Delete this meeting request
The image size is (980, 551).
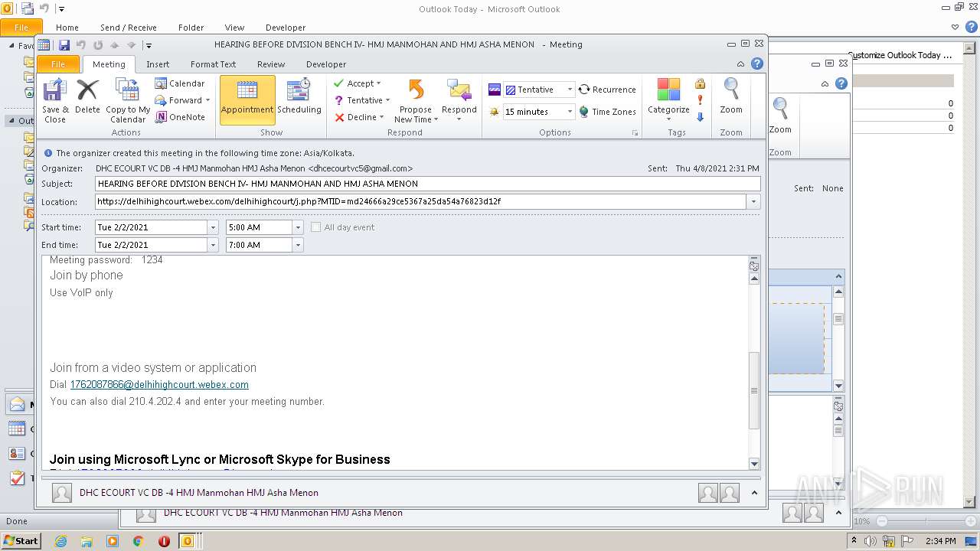pyautogui.click(x=87, y=97)
